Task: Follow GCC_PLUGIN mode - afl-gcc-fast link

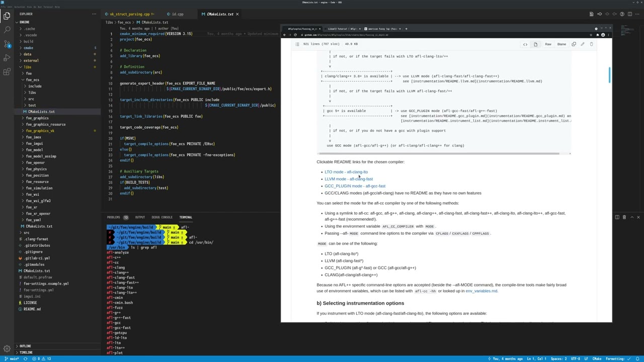Action: (355, 186)
